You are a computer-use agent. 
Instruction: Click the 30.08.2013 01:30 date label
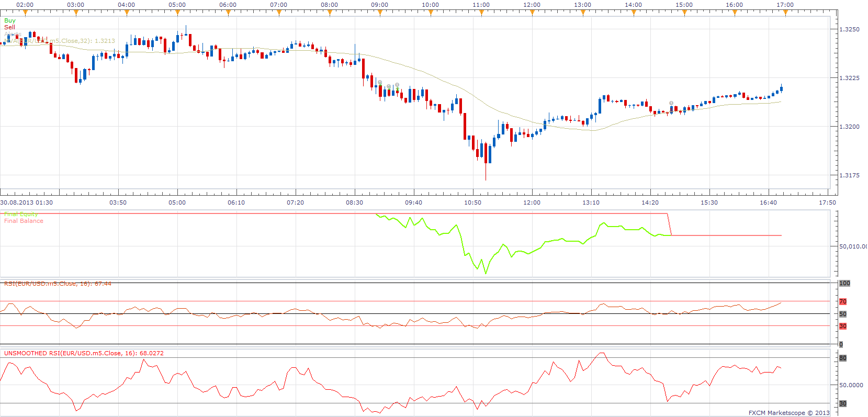(27, 202)
